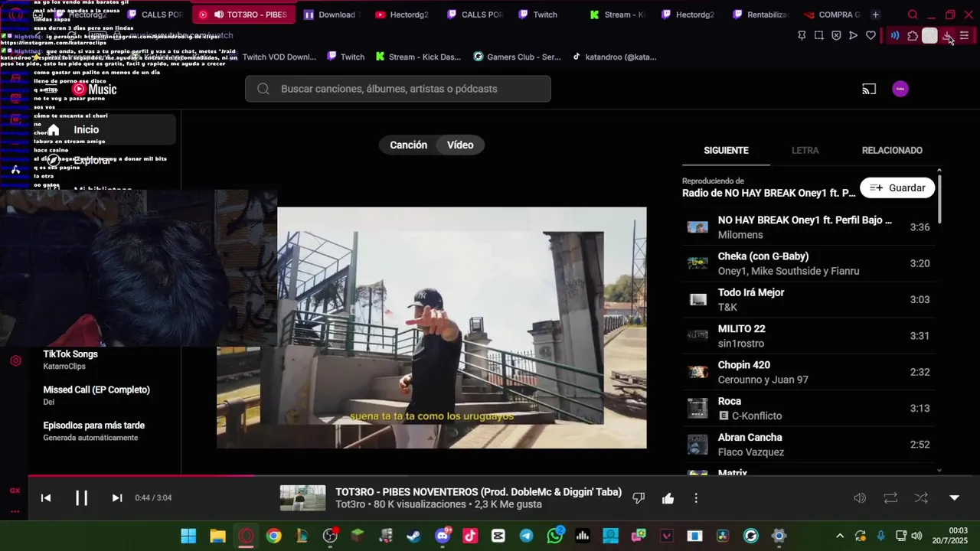
Task: Play NO HAY BREAK by Milomens
Action: click(x=808, y=227)
